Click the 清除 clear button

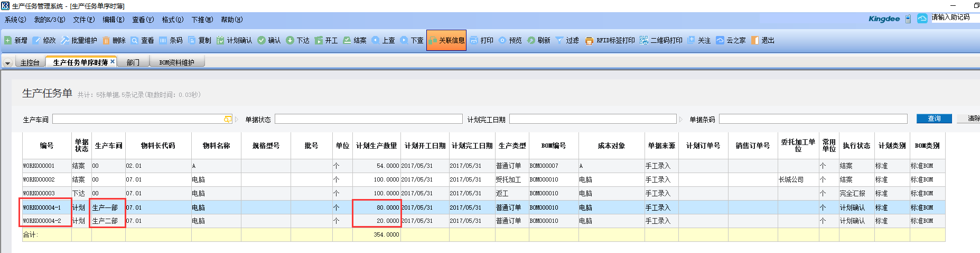click(972, 119)
